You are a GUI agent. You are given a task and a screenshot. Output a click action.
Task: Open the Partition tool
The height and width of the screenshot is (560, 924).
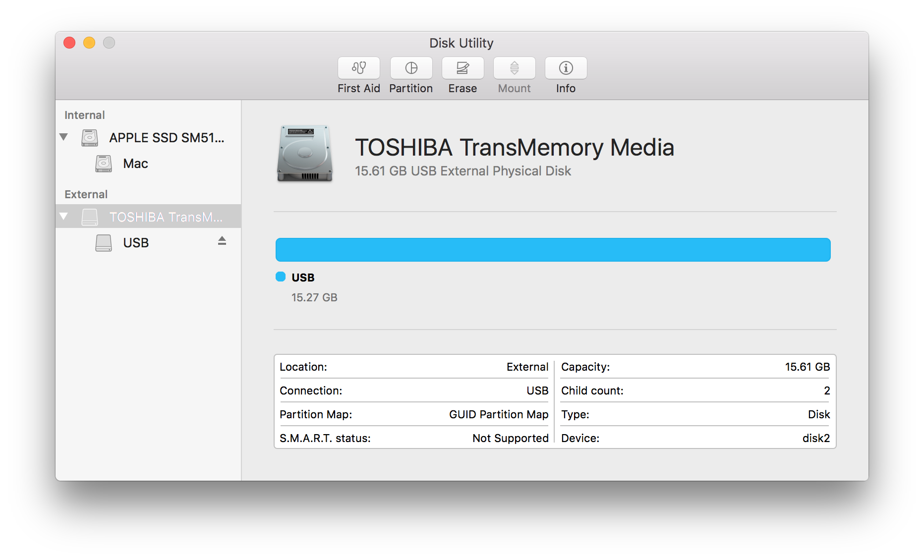pyautogui.click(x=411, y=68)
